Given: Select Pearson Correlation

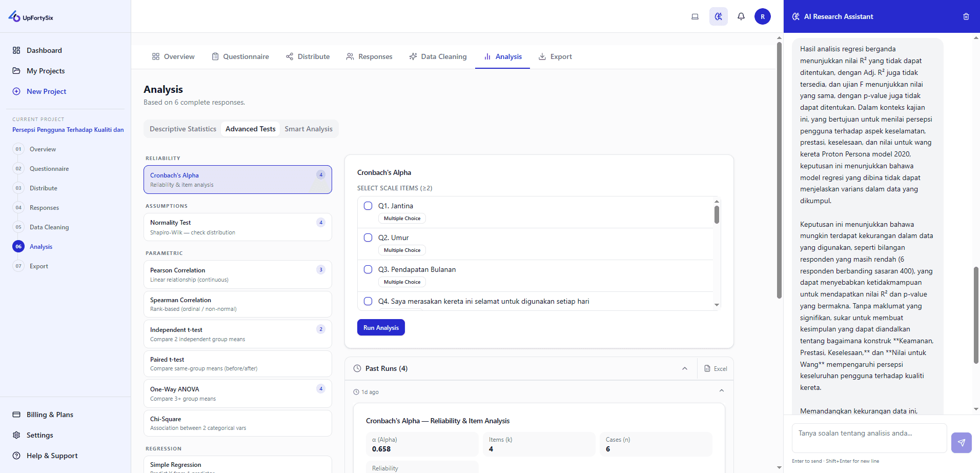Looking at the screenshot, I should pos(238,274).
